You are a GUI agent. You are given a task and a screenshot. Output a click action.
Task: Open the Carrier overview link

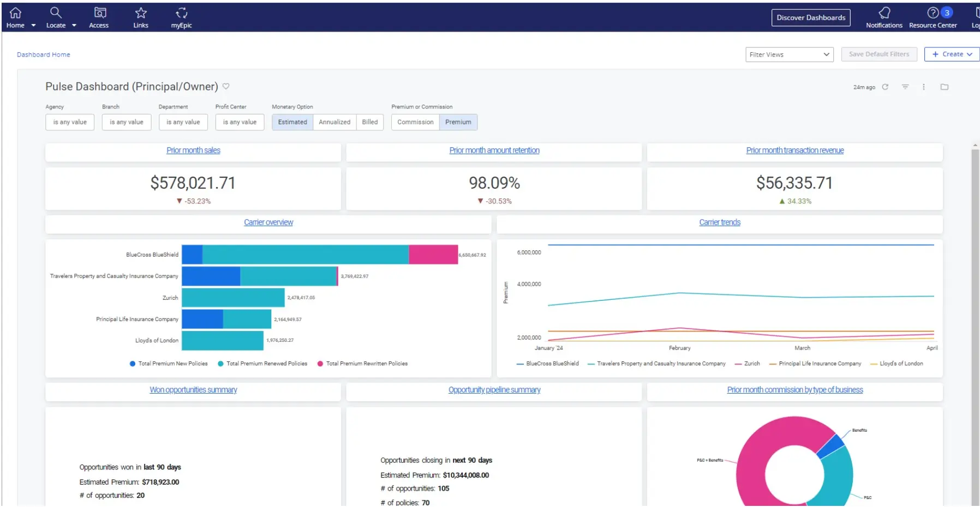point(268,222)
